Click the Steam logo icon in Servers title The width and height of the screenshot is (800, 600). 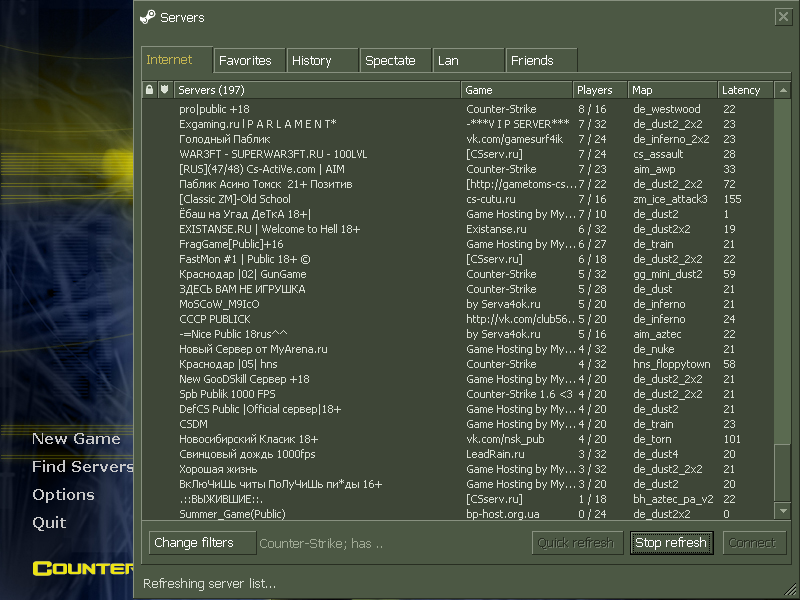(x=147, y=17)
